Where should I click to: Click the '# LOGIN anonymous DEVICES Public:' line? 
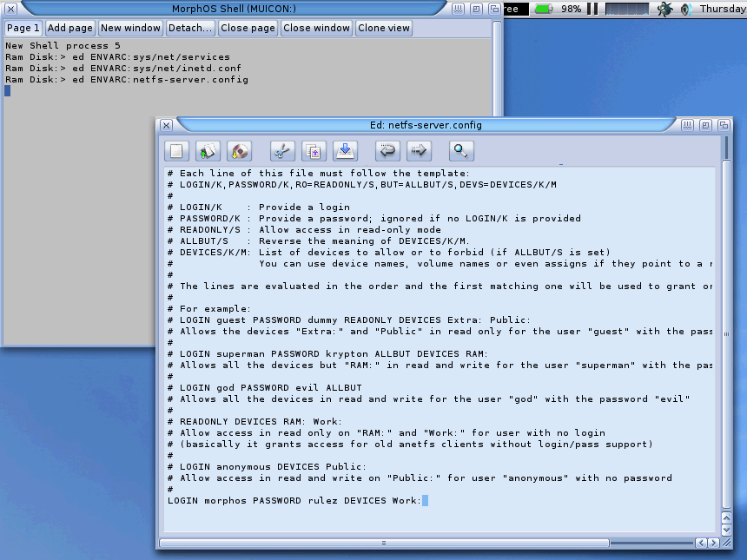[x=268, y=467]
